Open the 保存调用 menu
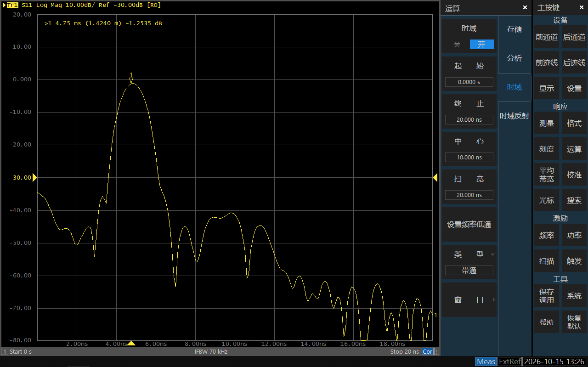This screenshot has height=367, width=588. [547, 296]
